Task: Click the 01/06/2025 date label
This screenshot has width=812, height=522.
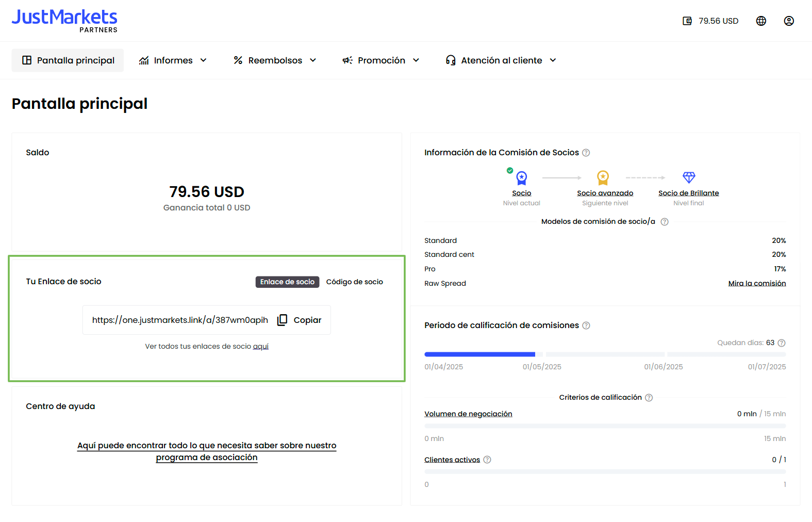Action: (664, 367)
